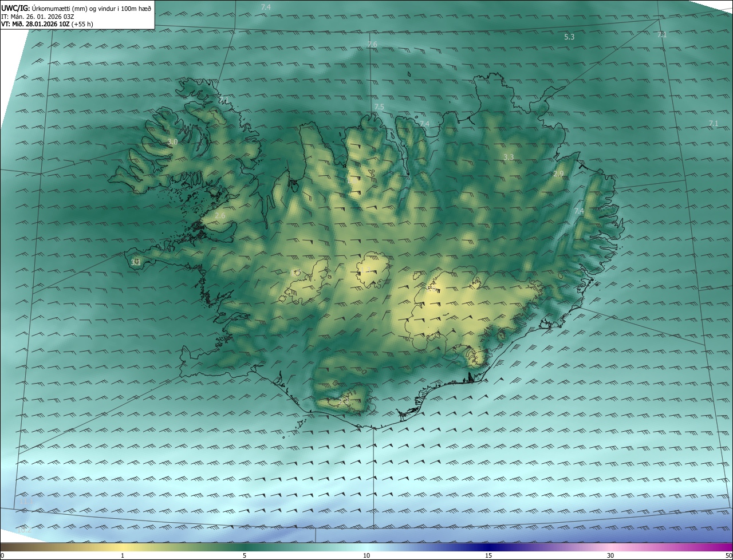Click the color scale label 10
Image resolution: width=733 pixels, height=560 pixels.
(x=366, y=555)
